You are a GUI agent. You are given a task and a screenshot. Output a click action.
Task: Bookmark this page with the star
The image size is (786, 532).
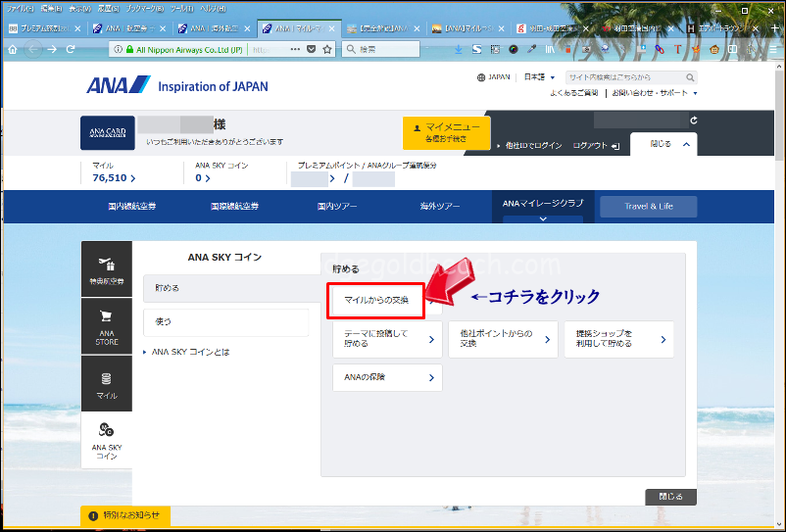point(327,49)
